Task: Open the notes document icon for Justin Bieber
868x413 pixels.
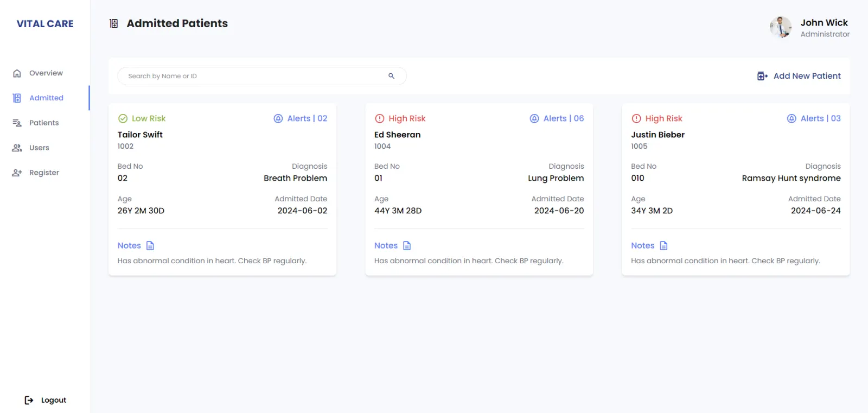Action: (x=663, y=246)
